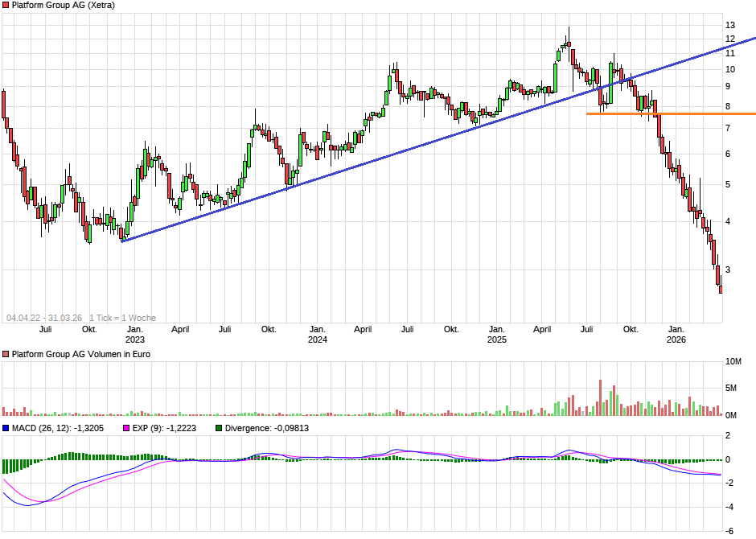The width and height of the screenshot is (756, 539).
Task: Click the red square beside Platform Group AG title
Action: coord(6,5)
